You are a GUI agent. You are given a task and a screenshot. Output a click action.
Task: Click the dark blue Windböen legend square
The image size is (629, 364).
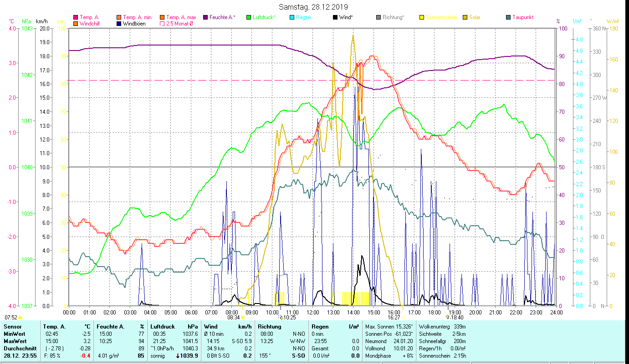coord(119,23)
